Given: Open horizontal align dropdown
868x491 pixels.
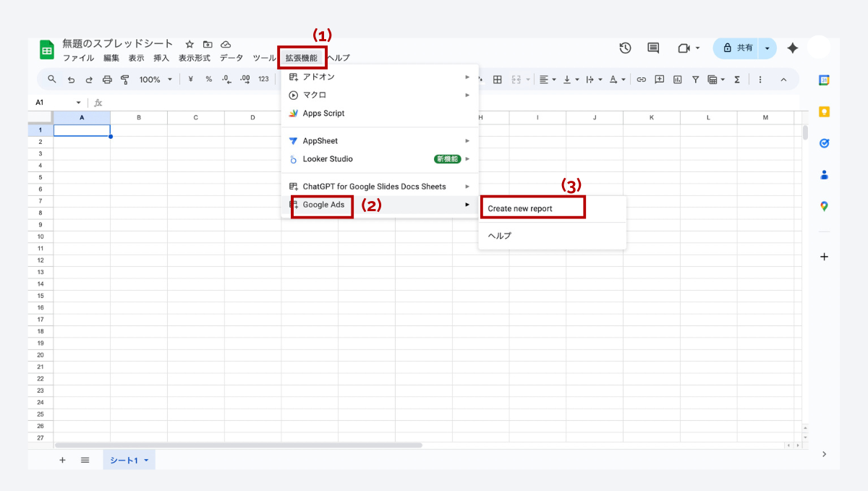Looking at the screenshot, I should (x=548, y=80).
